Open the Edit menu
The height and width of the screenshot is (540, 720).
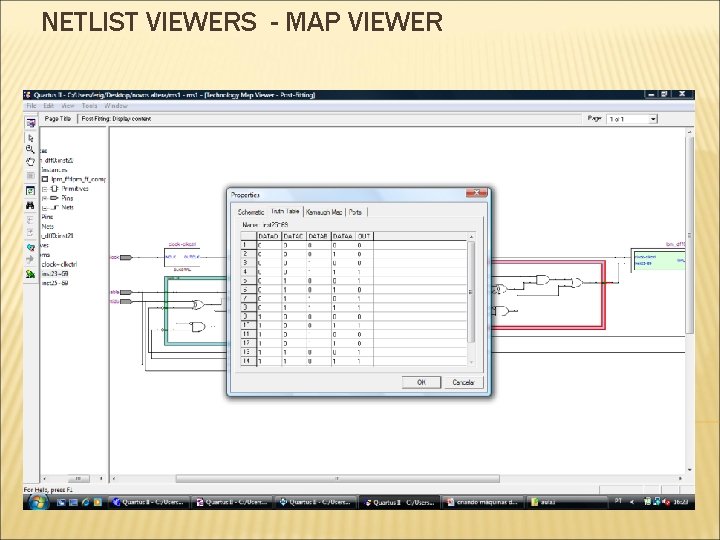pyautogui.click(x=49, y=106)
